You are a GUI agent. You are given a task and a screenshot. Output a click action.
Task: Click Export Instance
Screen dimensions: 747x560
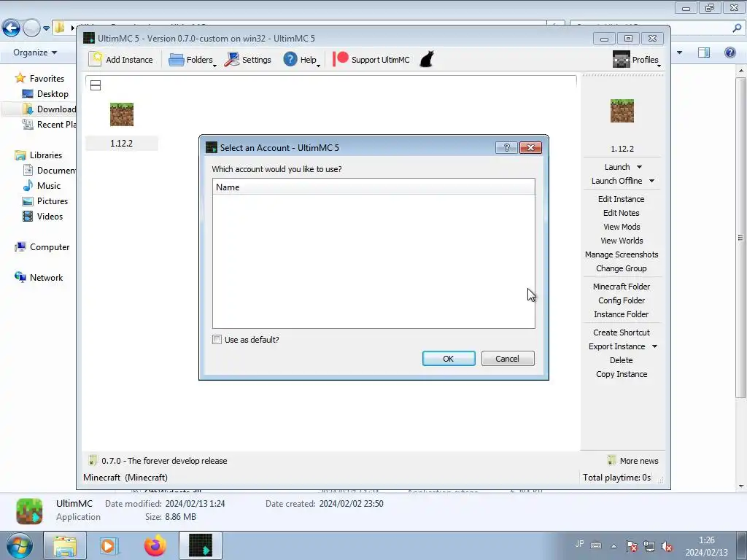pos(616,346)
